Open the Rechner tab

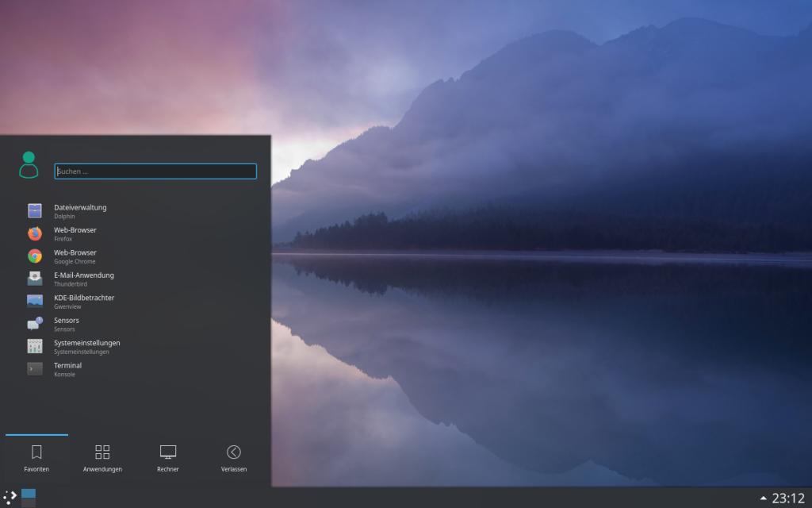coord(168,459)
